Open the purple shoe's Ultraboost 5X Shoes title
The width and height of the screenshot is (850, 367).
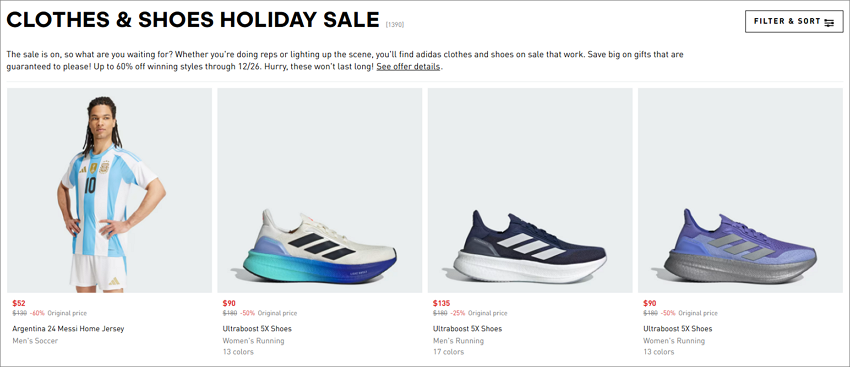(x=678, y=329)
